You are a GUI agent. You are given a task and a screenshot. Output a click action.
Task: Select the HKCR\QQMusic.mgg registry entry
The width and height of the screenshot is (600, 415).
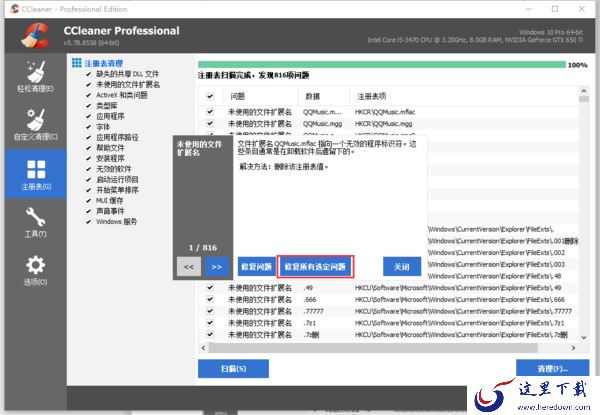[383, 124]
